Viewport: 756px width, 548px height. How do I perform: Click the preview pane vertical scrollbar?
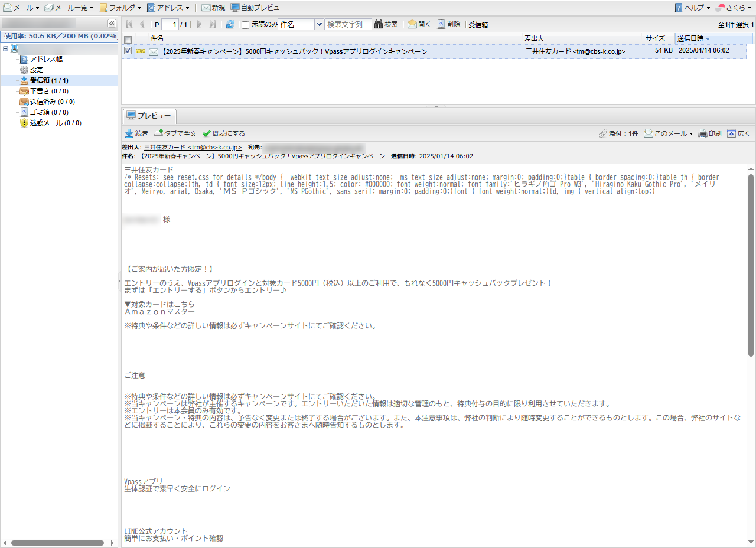751,265
